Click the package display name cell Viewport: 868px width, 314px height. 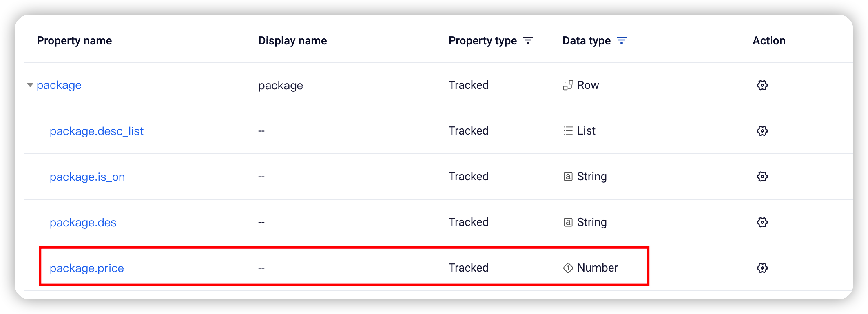pyautogui.click(x=281, y=86)
